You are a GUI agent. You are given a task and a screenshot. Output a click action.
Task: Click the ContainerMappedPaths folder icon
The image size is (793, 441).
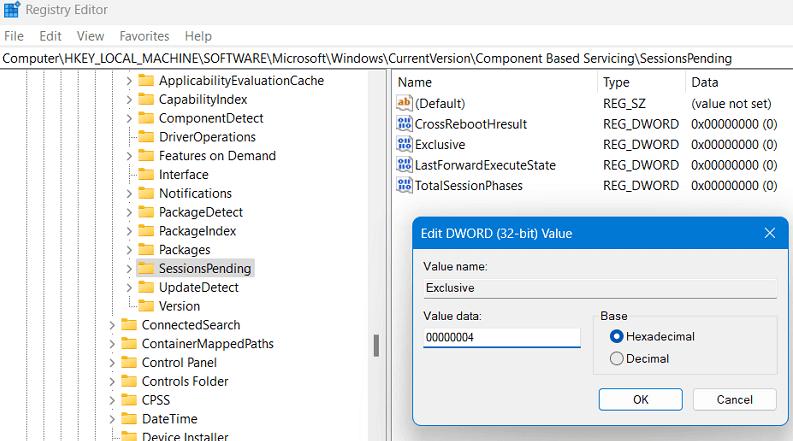coord(129,343)
